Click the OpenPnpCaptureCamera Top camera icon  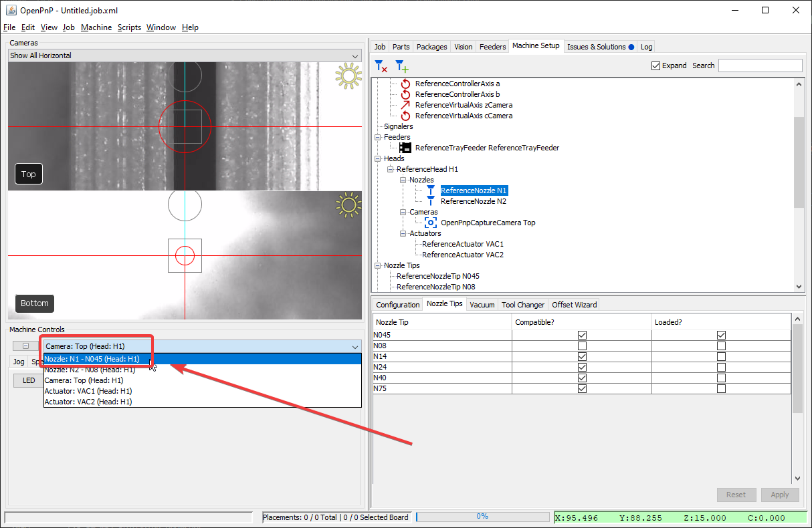[x=431, y=223]
